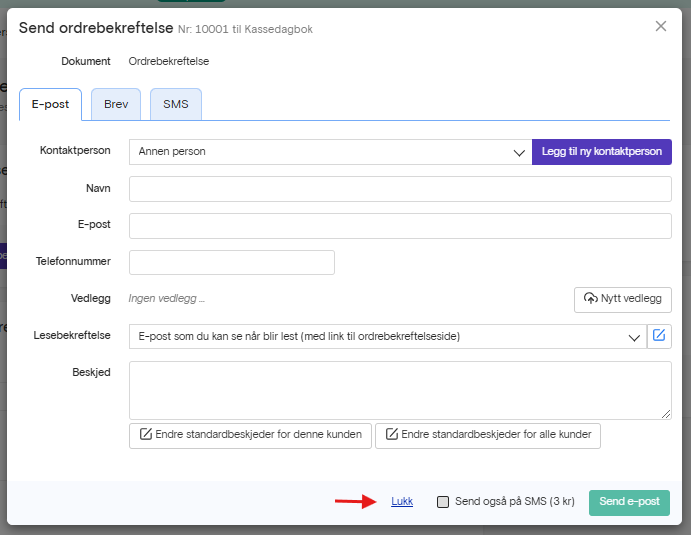
Task: Click pencil icon for this customer's standard messages
Action: tap(146, 434)
